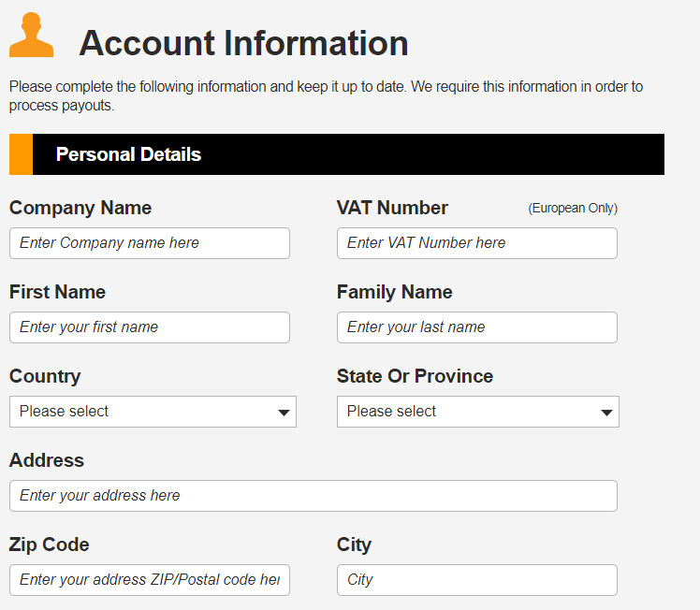Click the Country field label

[45, 376]
